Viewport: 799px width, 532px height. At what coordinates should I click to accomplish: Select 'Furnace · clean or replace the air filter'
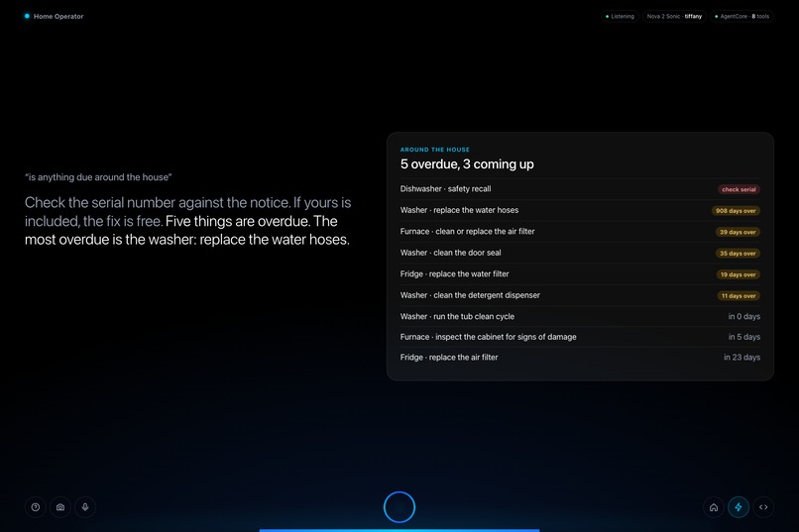pos(580,232)
